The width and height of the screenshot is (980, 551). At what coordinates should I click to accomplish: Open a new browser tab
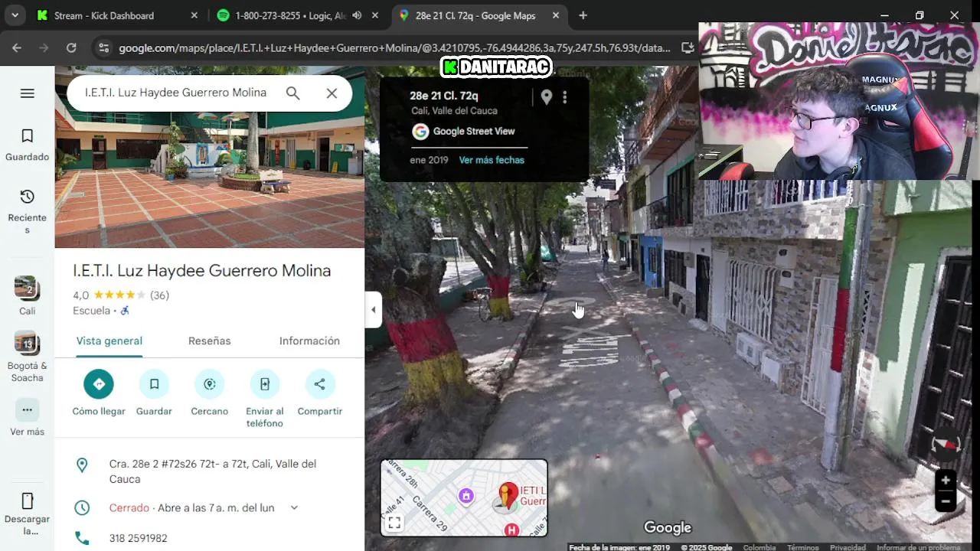tap(583, 15)
